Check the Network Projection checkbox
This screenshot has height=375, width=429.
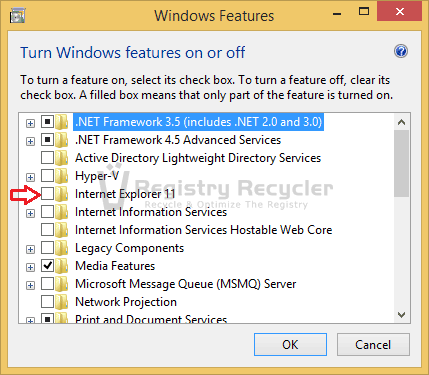point(47,302)
